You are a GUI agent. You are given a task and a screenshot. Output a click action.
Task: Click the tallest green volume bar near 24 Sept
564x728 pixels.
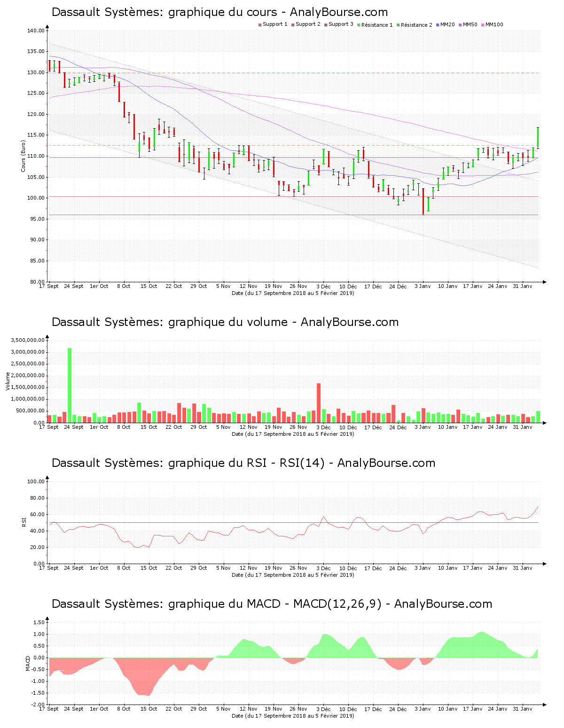pyautogui.click(x=70, y=385)
